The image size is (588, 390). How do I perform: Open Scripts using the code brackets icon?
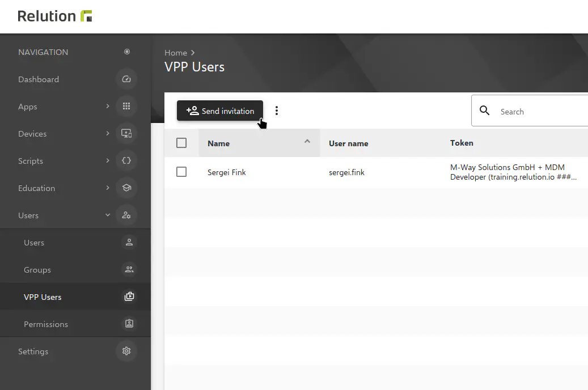coord(126,160)
